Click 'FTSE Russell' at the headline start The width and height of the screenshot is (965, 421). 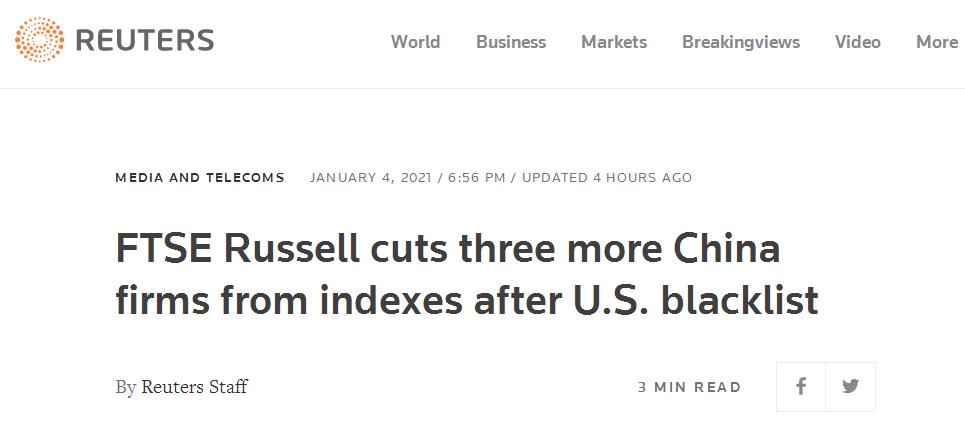coord(238,249)
